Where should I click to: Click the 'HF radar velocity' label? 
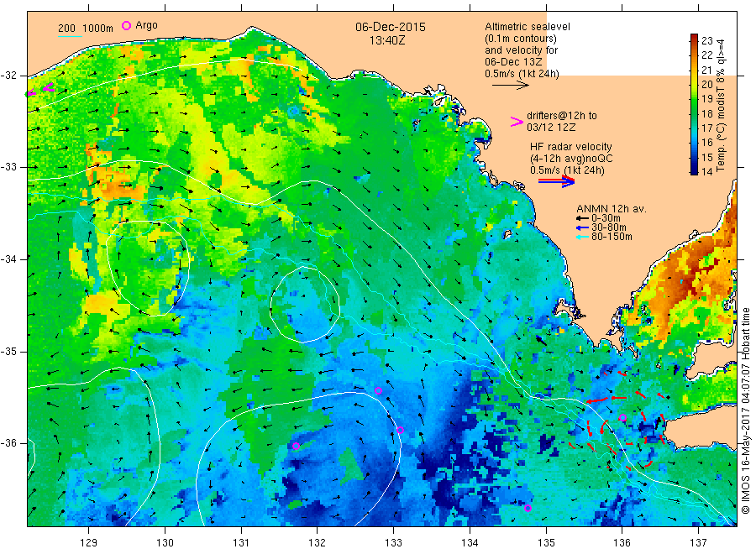coord(571,146)
